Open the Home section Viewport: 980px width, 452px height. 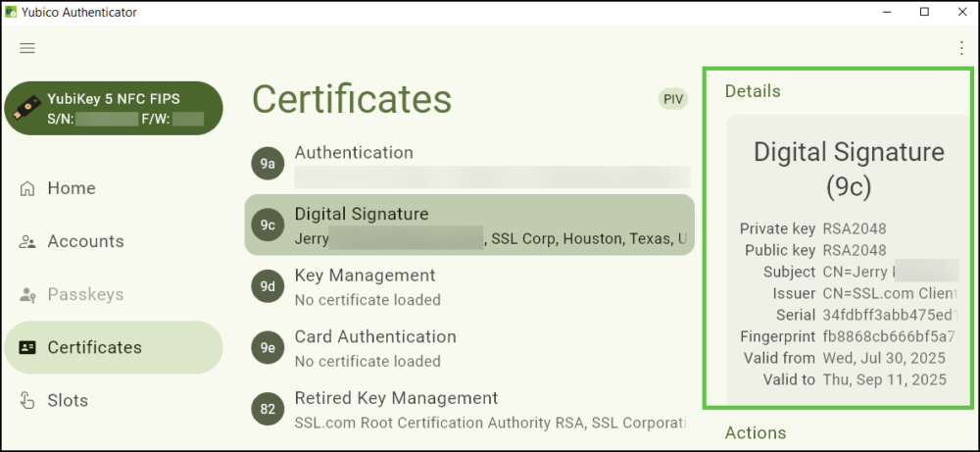click(x=72, y=188)
